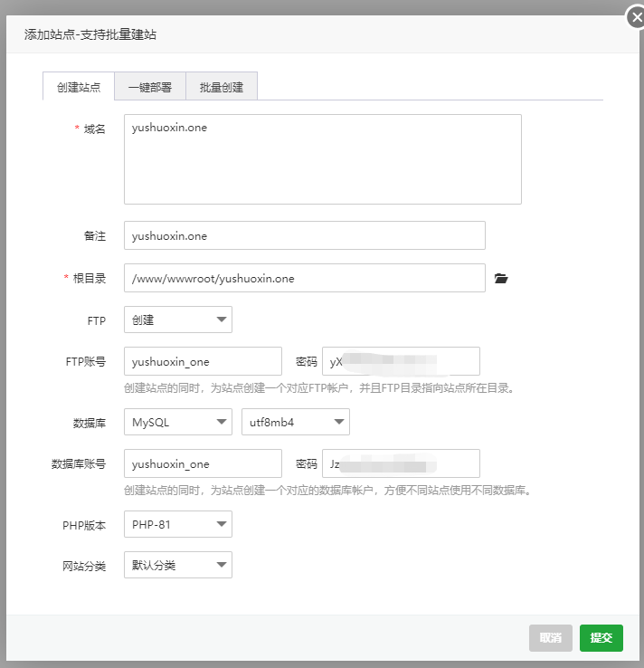644x668 pixels.
Task: Expand the utf8mb4 charset dropdown
Action: [295, 422]
